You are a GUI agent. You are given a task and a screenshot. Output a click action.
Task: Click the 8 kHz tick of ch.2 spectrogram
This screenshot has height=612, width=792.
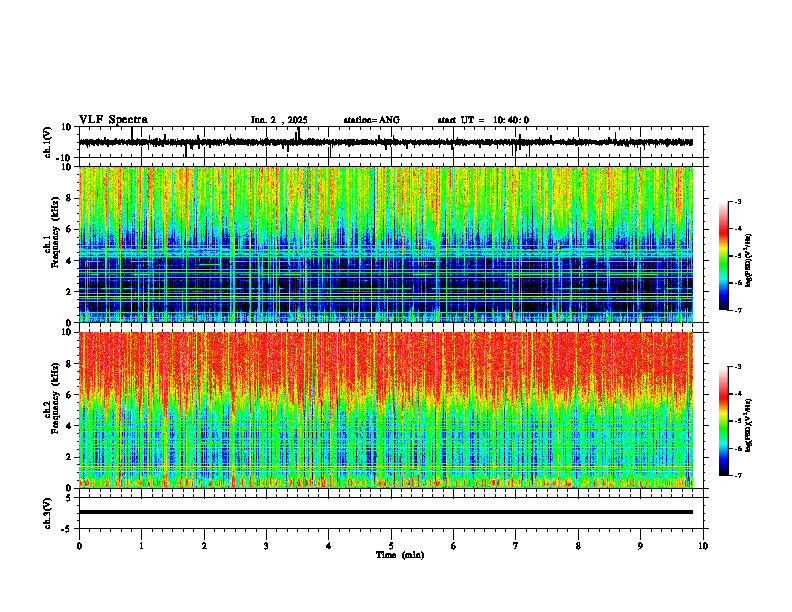[x=70, y=364]
